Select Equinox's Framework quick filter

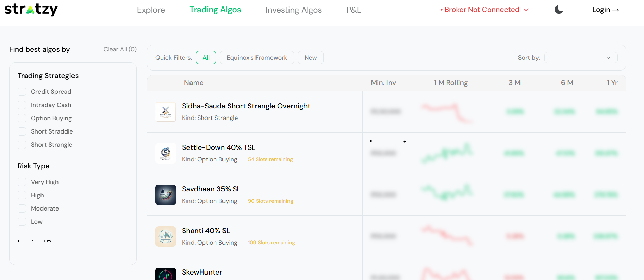pyautogui.click(x=257, y=58)
